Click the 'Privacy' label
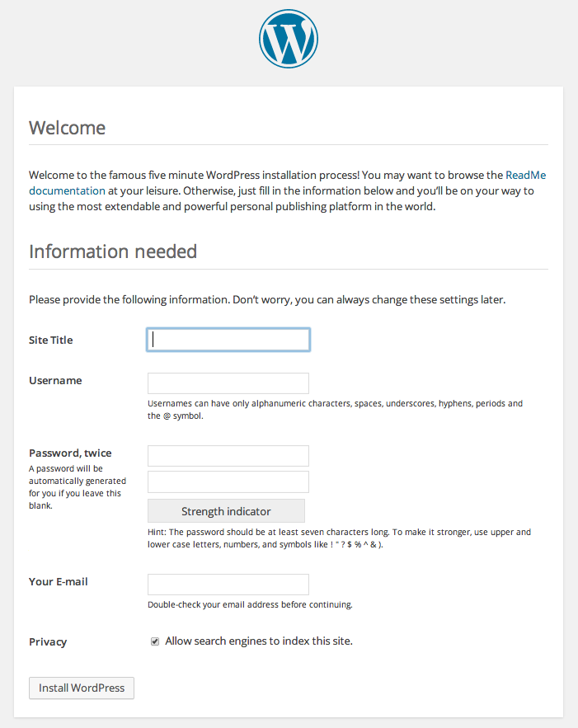This screenshot has height=728, width=578. (48, 641)
